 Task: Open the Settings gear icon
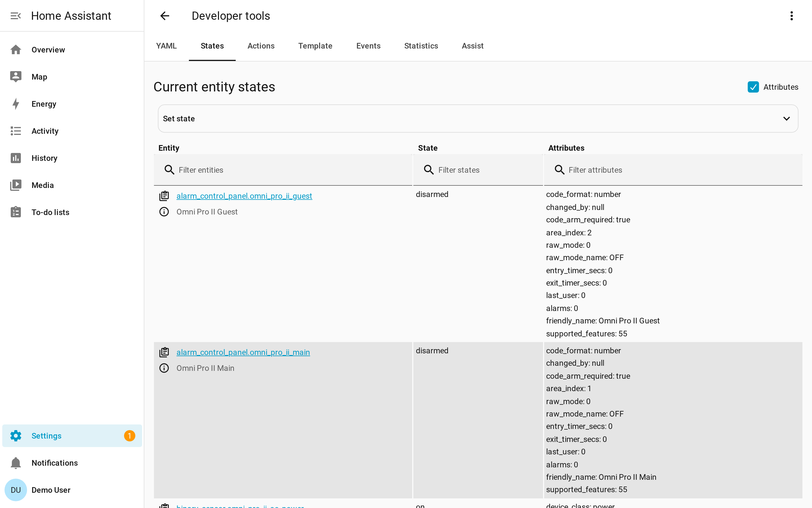16,436
